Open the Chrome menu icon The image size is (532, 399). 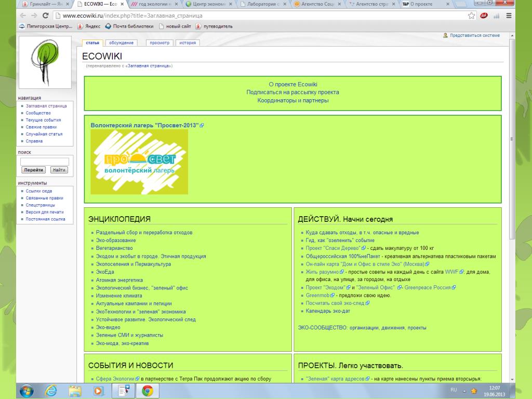509,16
